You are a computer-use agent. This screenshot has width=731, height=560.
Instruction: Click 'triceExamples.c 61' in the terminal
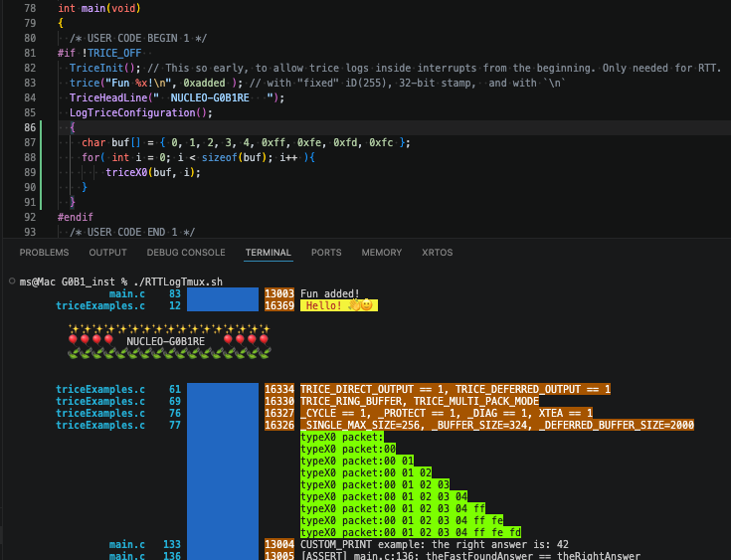click(x=118, y=389)
